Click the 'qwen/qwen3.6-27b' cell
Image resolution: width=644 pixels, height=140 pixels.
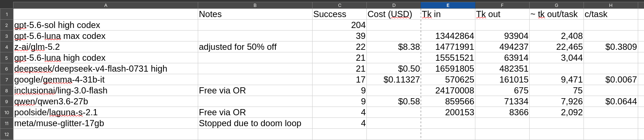[x=106, y=101]
